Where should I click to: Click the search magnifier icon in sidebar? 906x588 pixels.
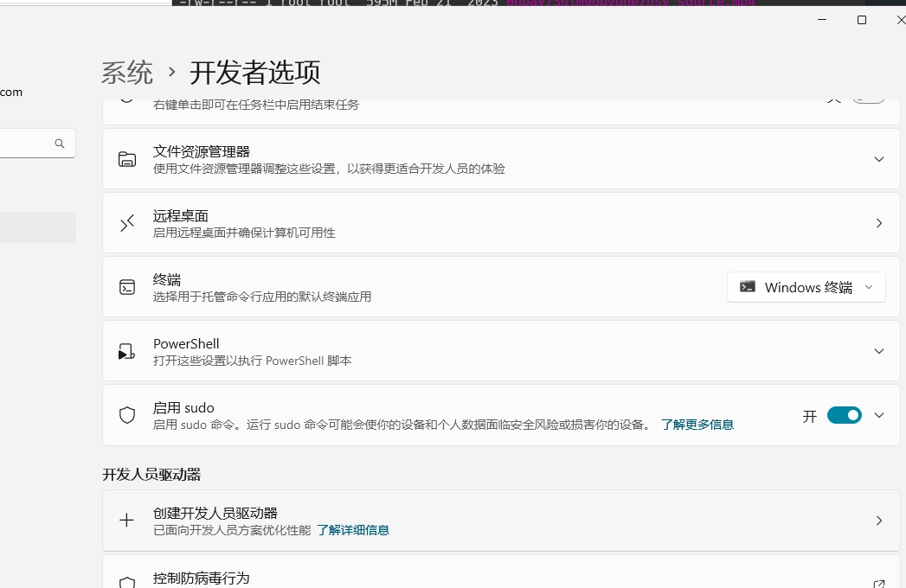(x=60, y=144)
